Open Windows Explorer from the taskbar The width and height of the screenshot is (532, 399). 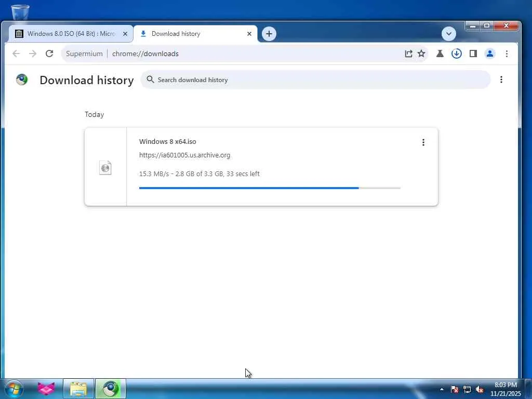click(x=78, y=389)
